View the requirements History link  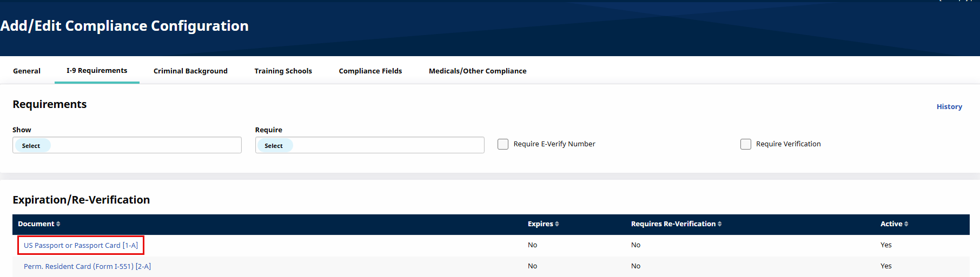click(x=949, y=107)
